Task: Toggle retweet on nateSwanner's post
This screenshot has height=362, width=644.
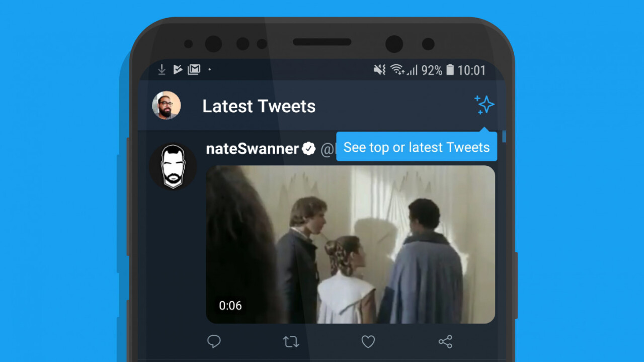Action: point(291,341)
